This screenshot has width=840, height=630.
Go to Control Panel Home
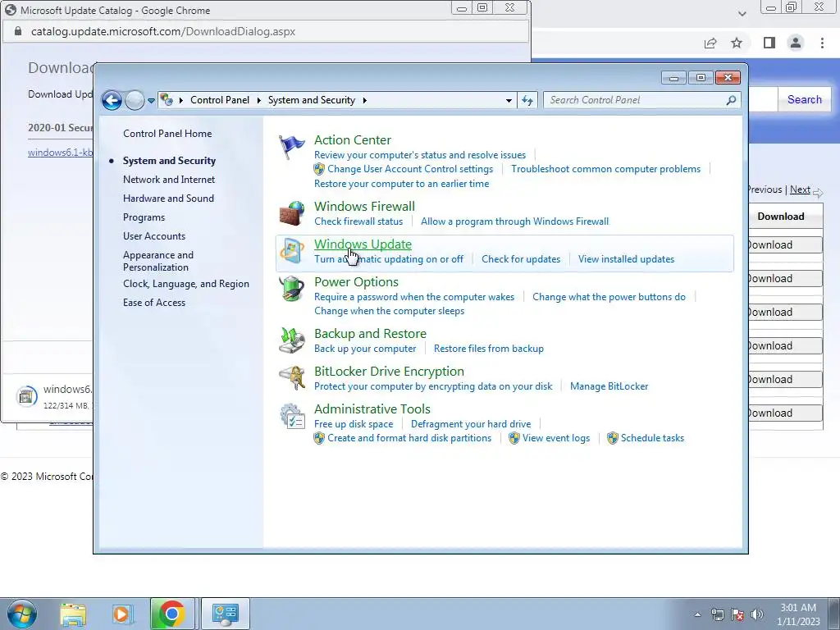coord(167,134)
